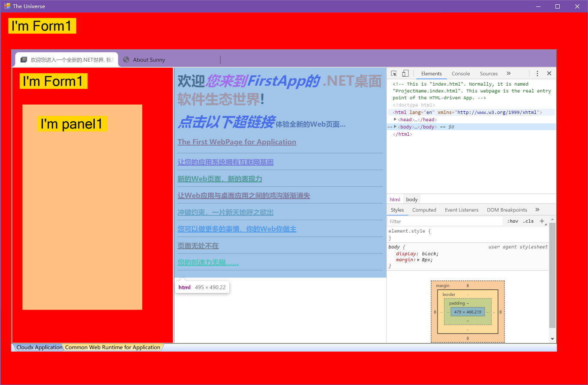Select the html breadcrumb item
The height and width of the screenshot is (385, 588).
click(x=395, y=200)
